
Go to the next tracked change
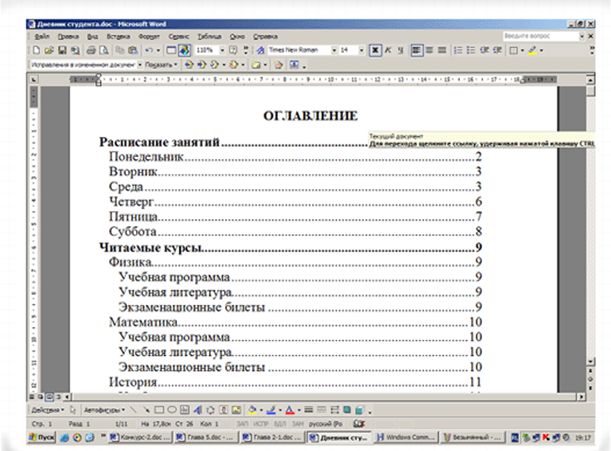coord(201,65)
